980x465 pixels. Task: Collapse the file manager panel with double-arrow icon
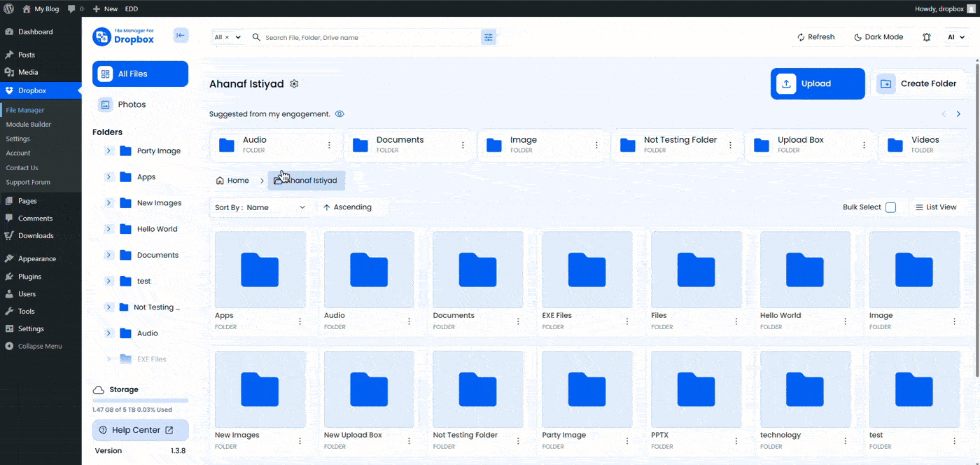pyautogui.click(x=181, y=34)
